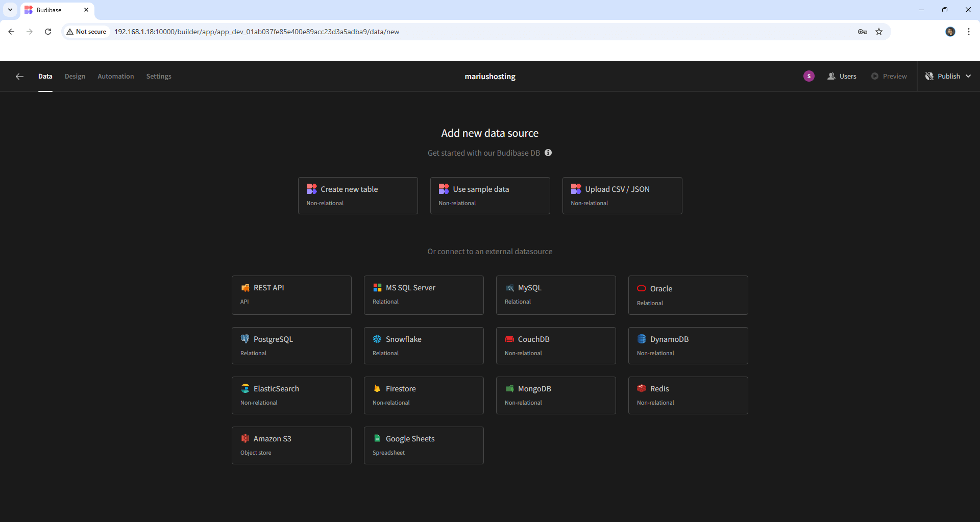Click the info icon beside Budibase DB

click(x=548, y=153)
